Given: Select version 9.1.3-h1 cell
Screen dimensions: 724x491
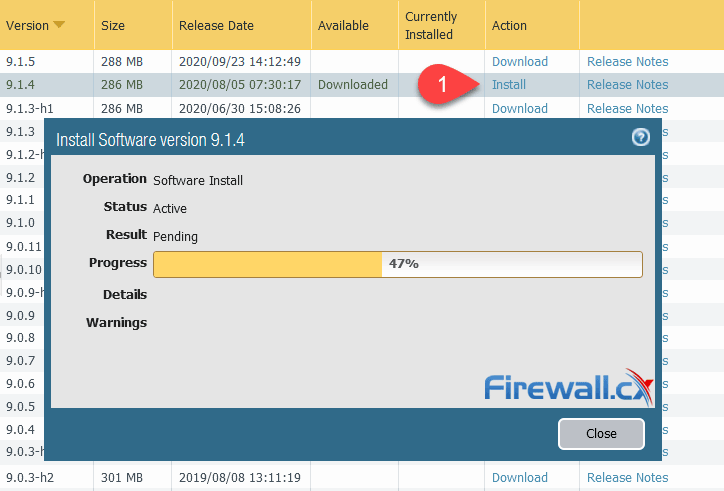Looking at the screenshot, I should (30, 109).
